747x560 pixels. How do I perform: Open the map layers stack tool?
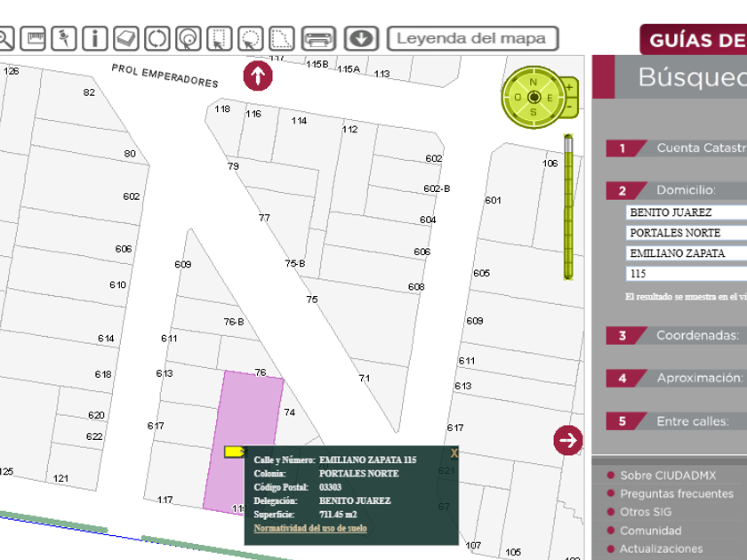coord(125,38)
